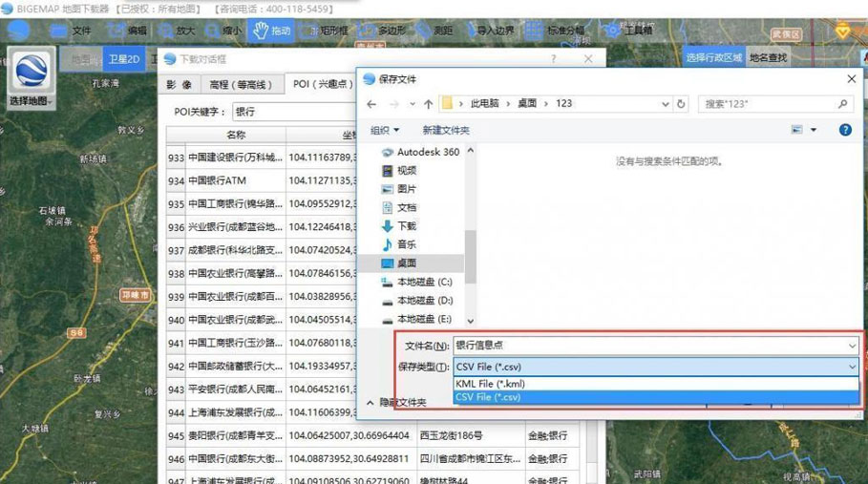Choose the 矩形框 rectangle selection tool

tap(325, 31)
